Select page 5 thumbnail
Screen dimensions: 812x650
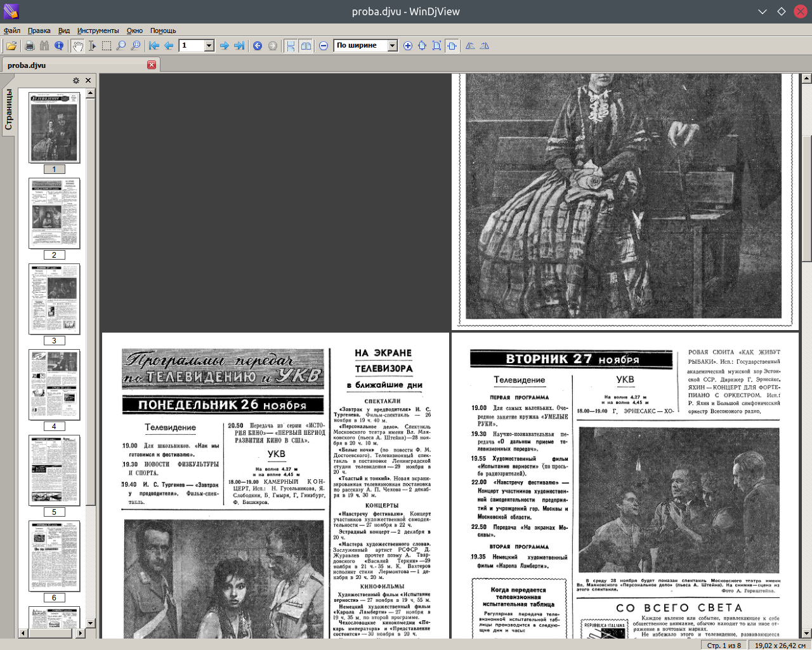[54, 470]
